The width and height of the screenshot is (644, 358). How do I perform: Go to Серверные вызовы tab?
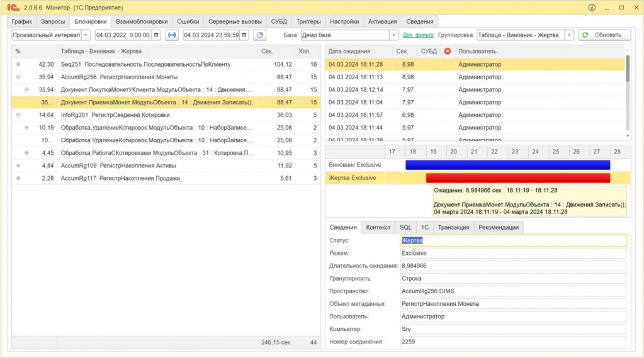coord(235,21)
